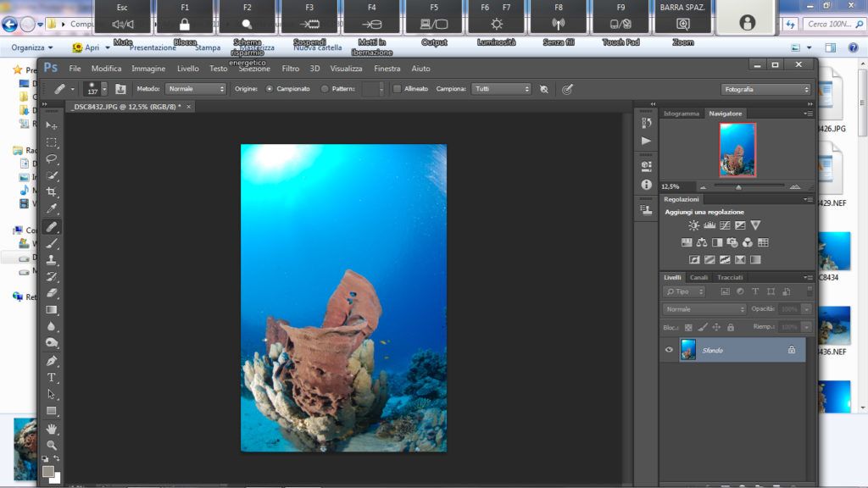Open the Campiona dropdown set to Tutti
The image size is (868, 488).
(x=502, y=88)
